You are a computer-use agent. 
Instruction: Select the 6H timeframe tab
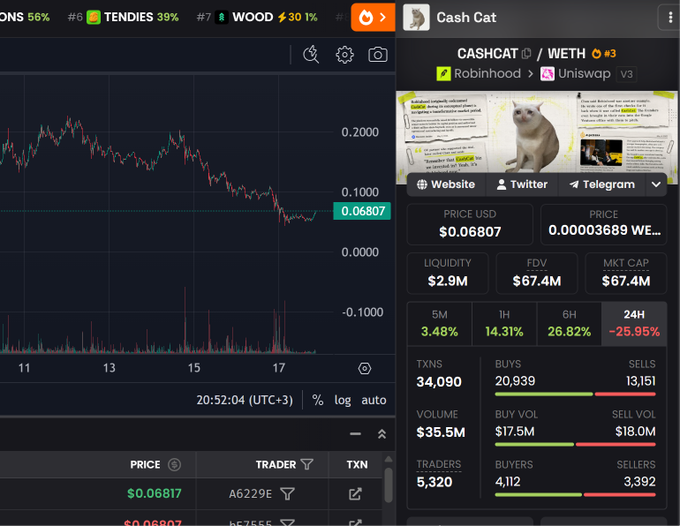point(569,323)
